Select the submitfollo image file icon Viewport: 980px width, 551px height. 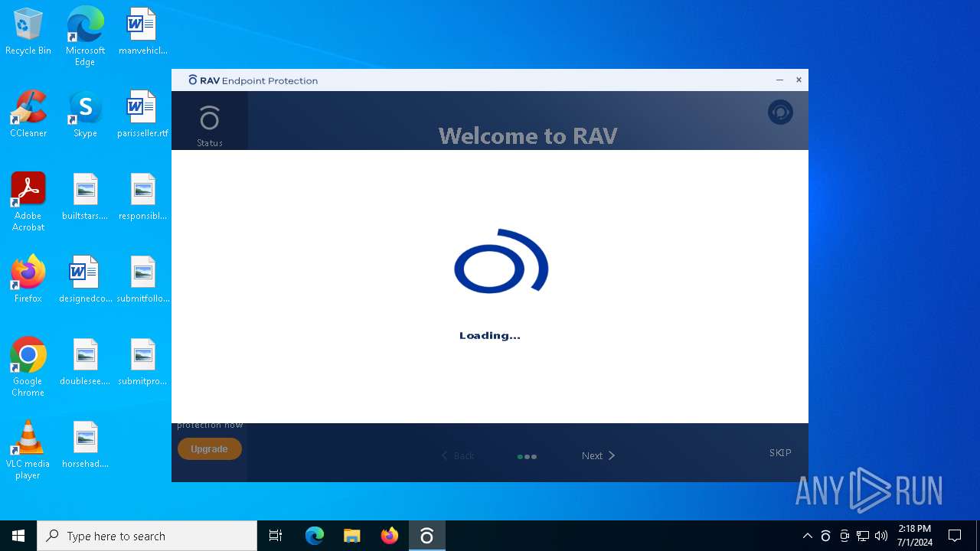click(x=142, y=279)
